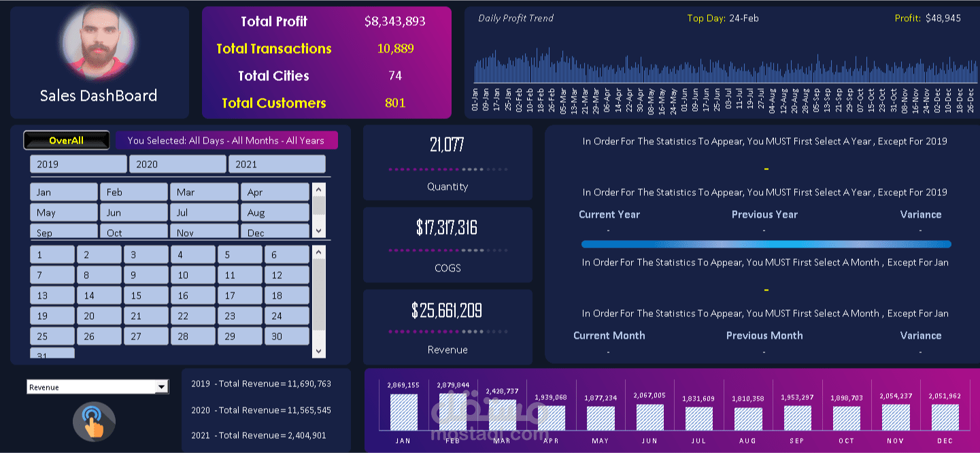Image resolution: width=980 pixels, height=453 pixels.
Task: Pick day 18 in day slicer
Action: click(x=286, y=296)
